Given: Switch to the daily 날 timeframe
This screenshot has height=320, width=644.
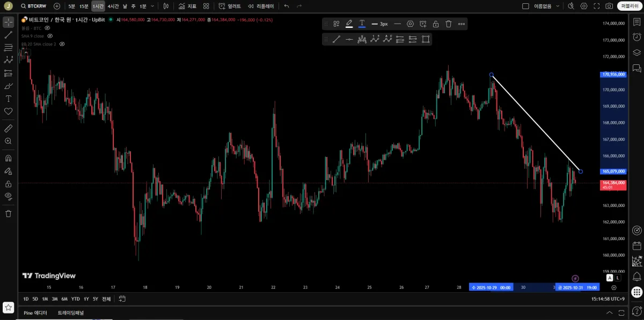Looking at the screenshot, I should coord(125,6).
